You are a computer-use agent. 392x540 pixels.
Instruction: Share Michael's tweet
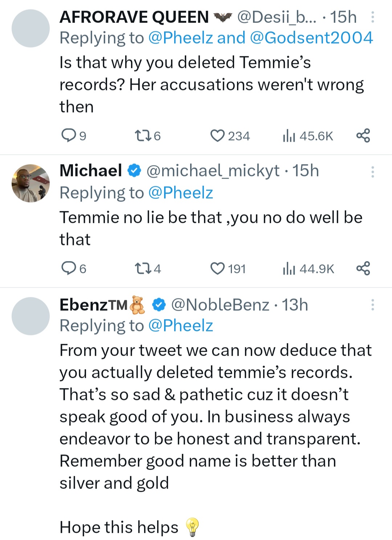click(x=363, y=269)
